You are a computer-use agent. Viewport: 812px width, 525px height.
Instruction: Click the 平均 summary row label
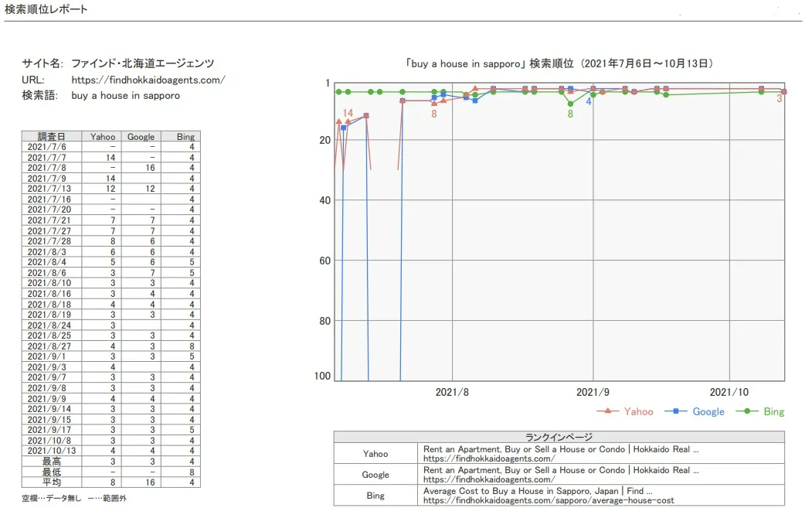coord(51,482)
